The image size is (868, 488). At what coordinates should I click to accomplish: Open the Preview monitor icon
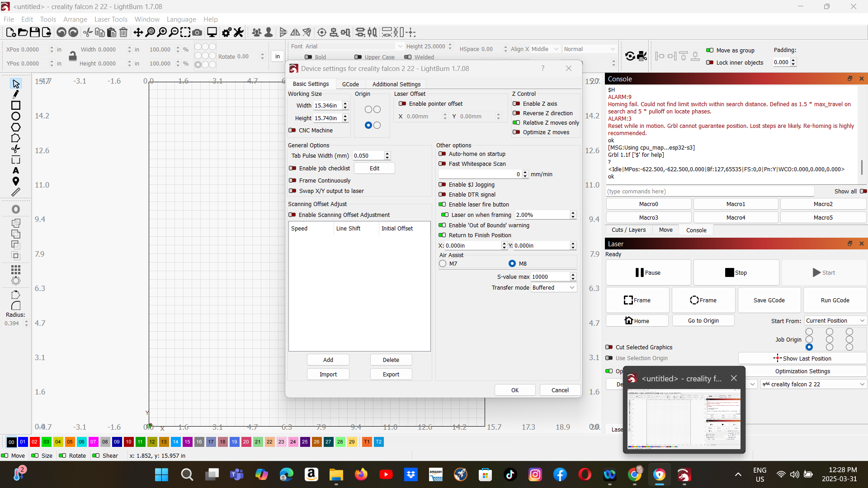pos(212,32)
